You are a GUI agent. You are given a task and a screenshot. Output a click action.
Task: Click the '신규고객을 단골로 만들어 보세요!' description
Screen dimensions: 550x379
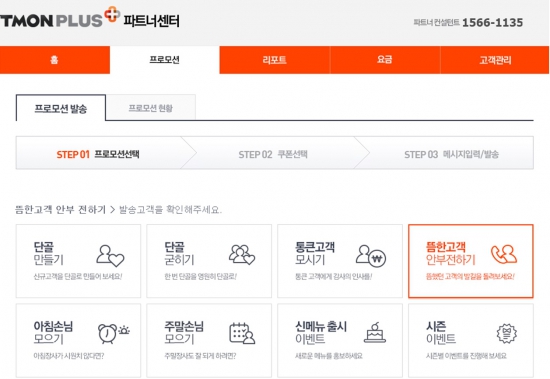click(78, 277)
